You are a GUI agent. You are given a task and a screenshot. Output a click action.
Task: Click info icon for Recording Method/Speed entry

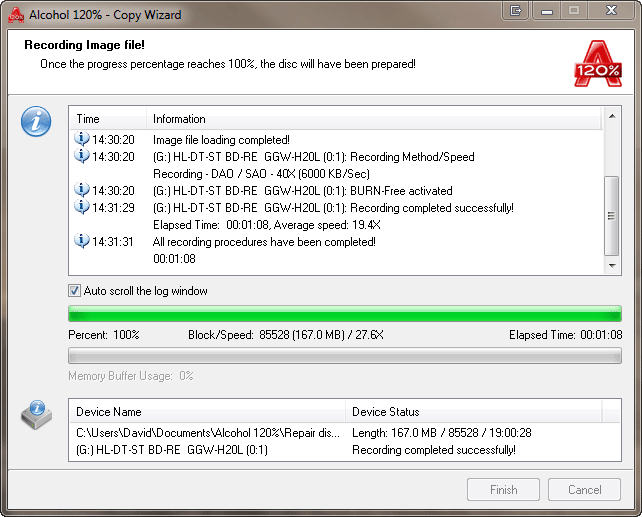pyautogui.click(x=82, y=156)
